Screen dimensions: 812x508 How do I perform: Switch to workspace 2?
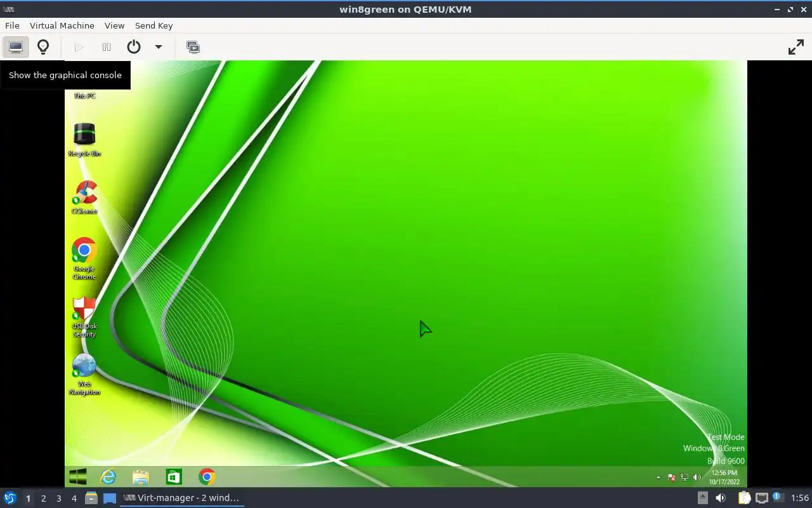click(x=43, y=498)
